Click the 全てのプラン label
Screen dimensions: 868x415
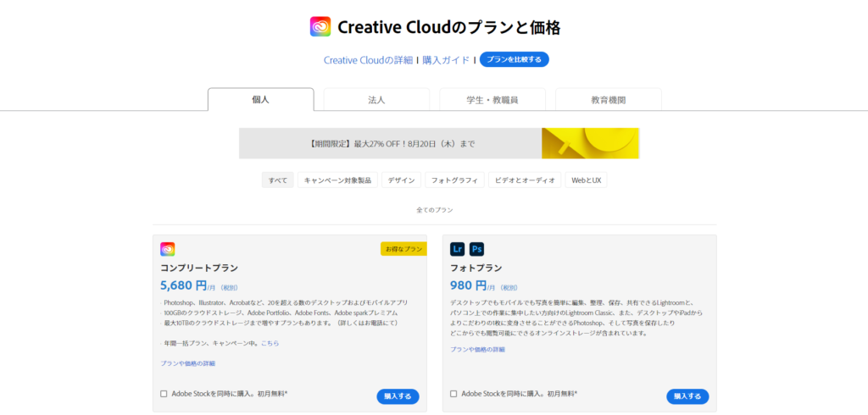(x=435, y=210)
